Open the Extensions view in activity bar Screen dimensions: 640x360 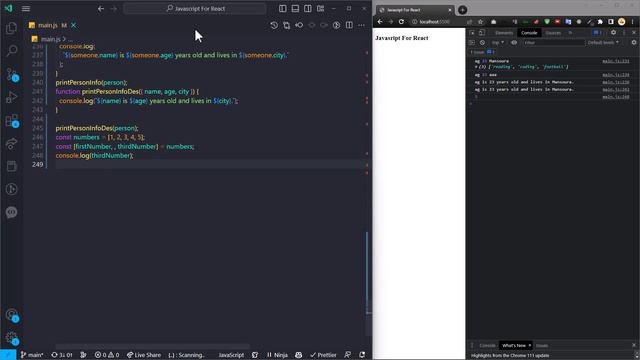pyautogui.click(x=11, y=120)
